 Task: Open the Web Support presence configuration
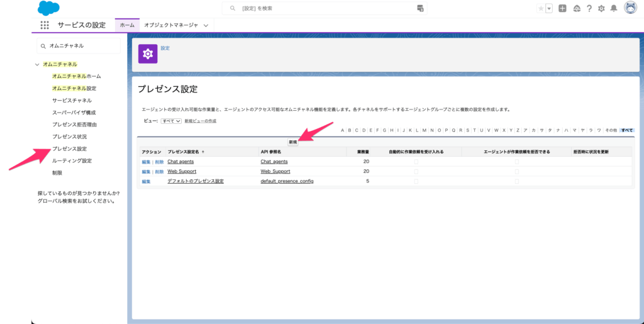pos(182,171)
